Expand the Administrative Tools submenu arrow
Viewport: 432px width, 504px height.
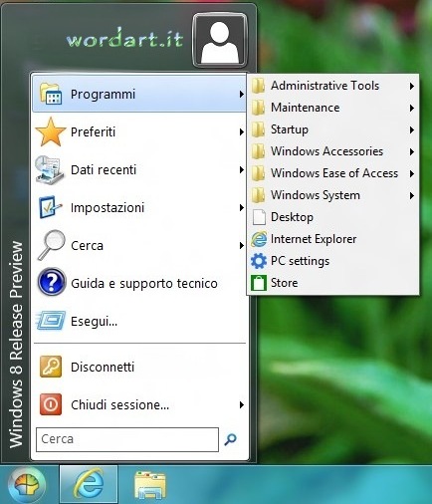[x=411, y=86]
